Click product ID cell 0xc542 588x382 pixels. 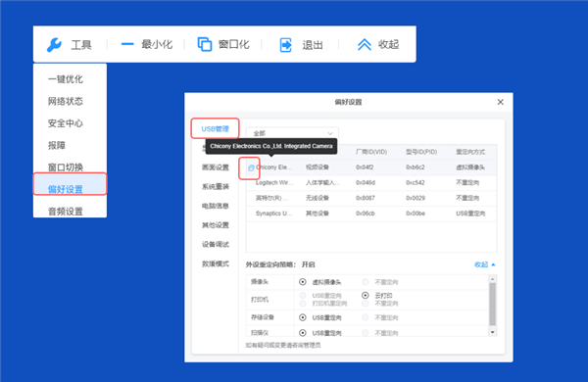click(x=416, y=182)
